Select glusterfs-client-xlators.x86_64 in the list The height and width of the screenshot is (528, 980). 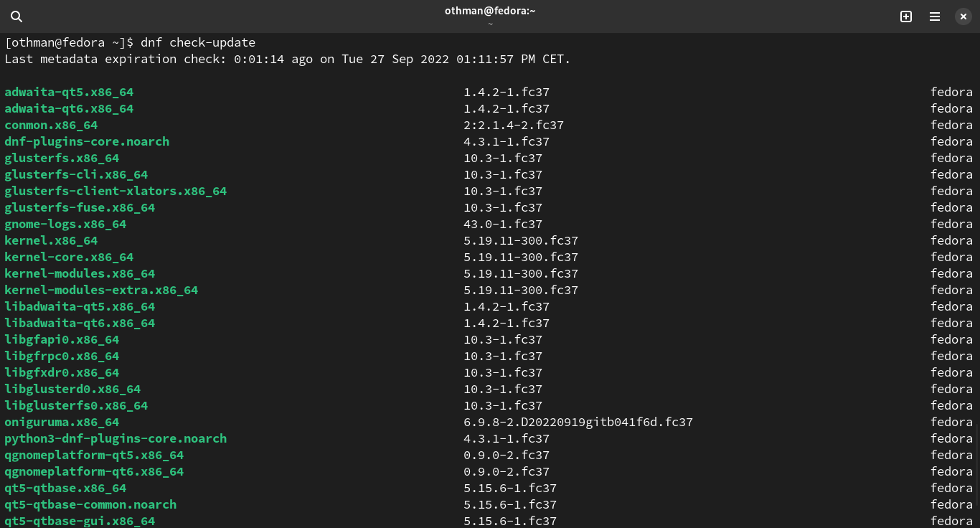[x=116, y=191]
